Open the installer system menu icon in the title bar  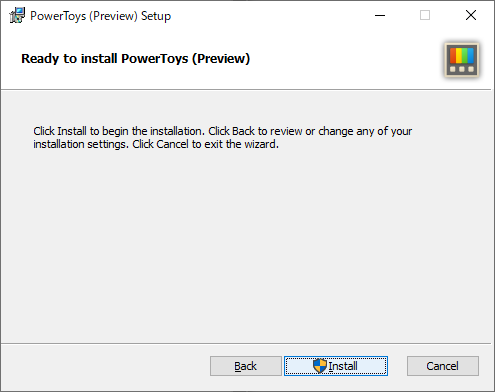(17, 15)
